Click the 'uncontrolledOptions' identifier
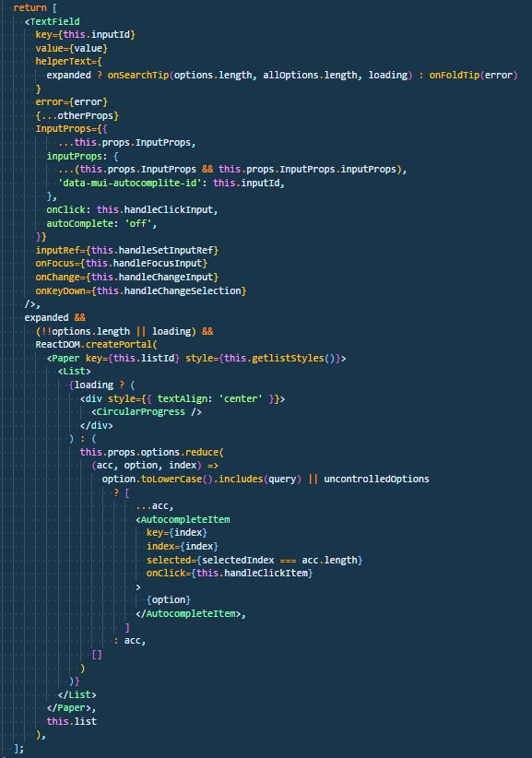The height and width of the screenshot is (758, 532). 376,480
